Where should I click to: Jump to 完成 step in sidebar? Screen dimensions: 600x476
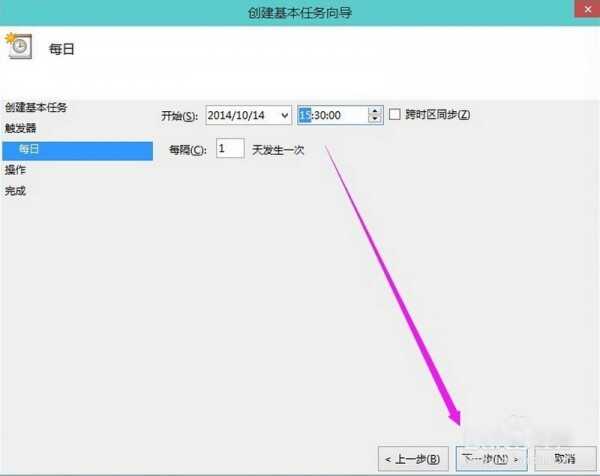click(x=15, y=191)
